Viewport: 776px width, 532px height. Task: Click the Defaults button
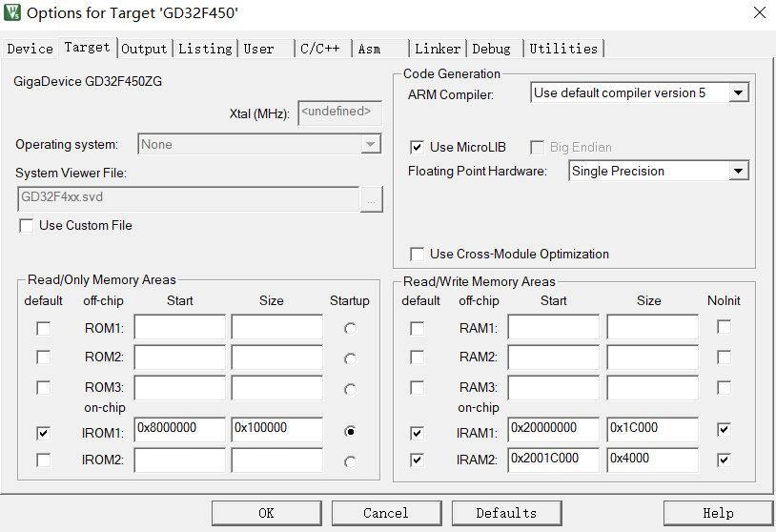click(506, 513)
